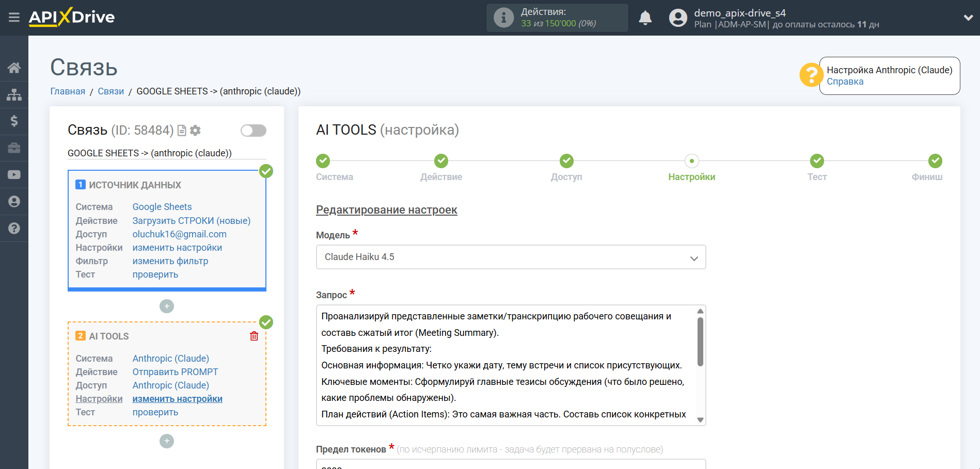Open the YouTube video icon in the sidebar
The height and width of the screenshot is (469, 980).
pyautogui.click(x=14, y=174)
